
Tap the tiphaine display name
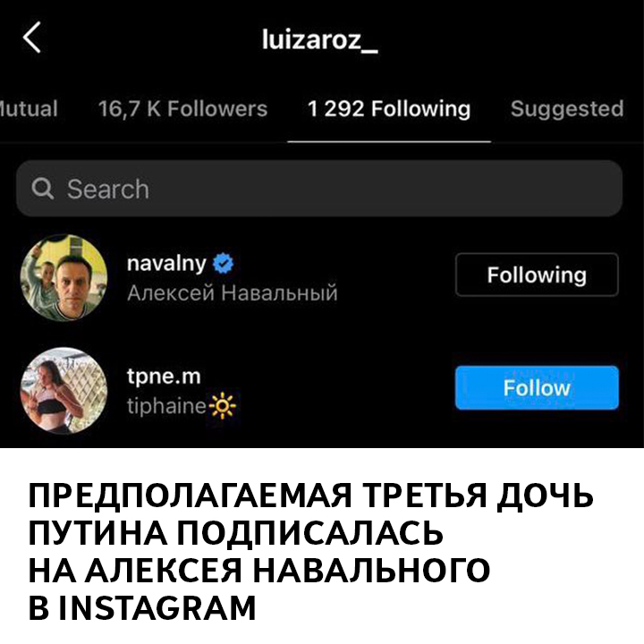[166, 406]
